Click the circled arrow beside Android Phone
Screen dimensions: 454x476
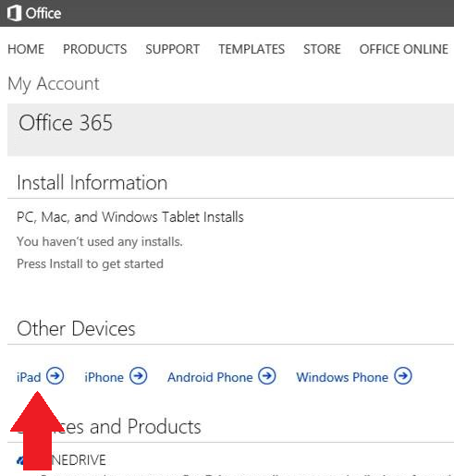[x=267, y=376]
